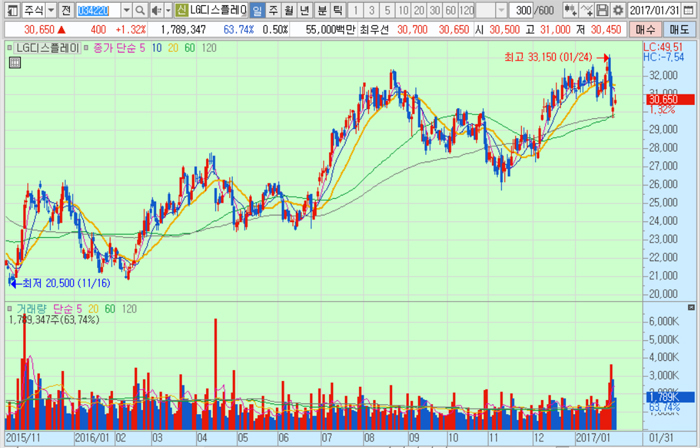Screen dimensions: 700x448
Task: Click the stock search magnifier icon
Action: (139, 10)
